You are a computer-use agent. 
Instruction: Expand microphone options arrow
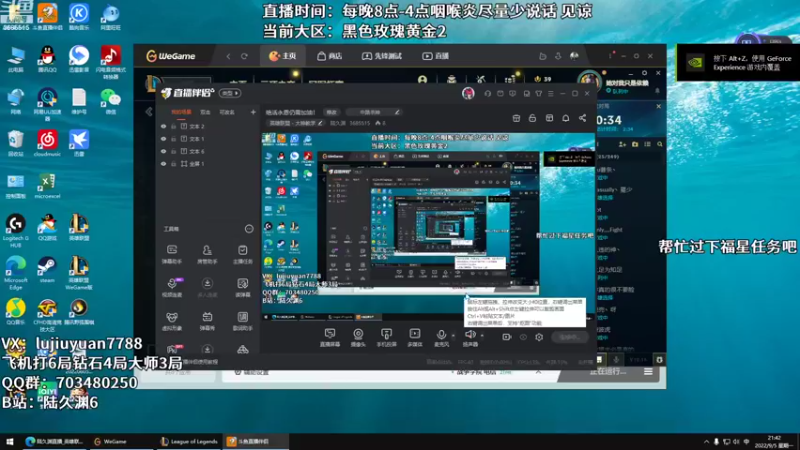tap(453, 336)
